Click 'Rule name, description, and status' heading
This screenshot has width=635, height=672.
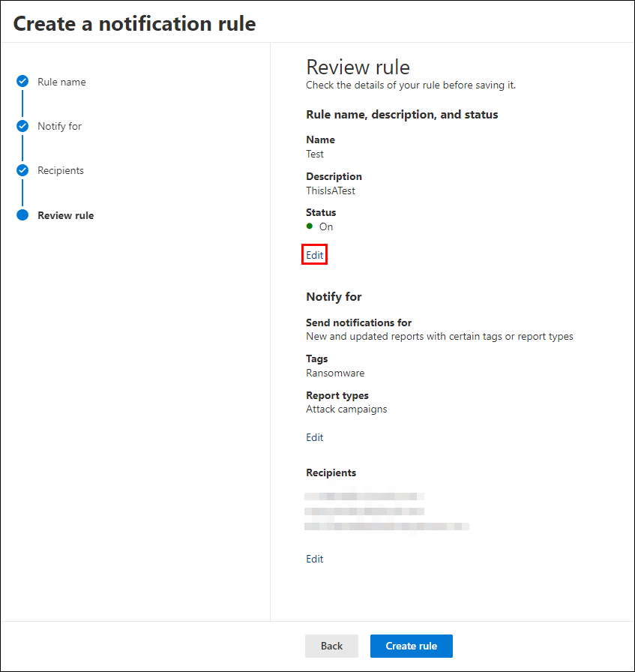(402, 115)
